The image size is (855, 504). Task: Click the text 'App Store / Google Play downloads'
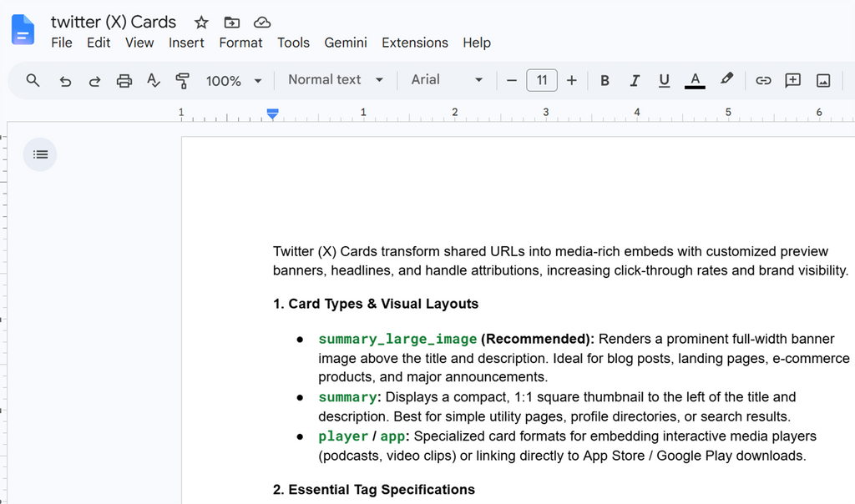click(x=692, y=456)
